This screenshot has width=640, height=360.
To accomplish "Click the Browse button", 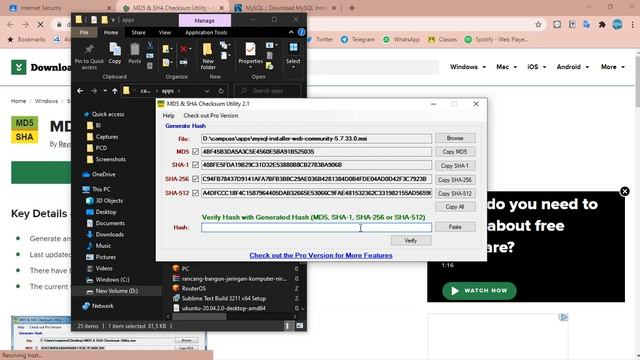I will point(455,138).
